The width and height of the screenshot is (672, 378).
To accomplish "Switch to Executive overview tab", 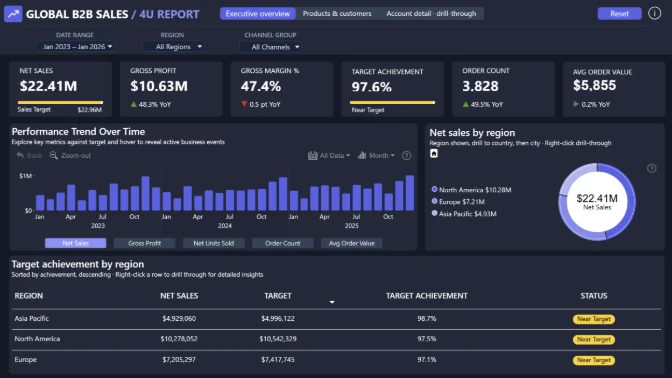I will pyautogui.click(x=258, y=14).
